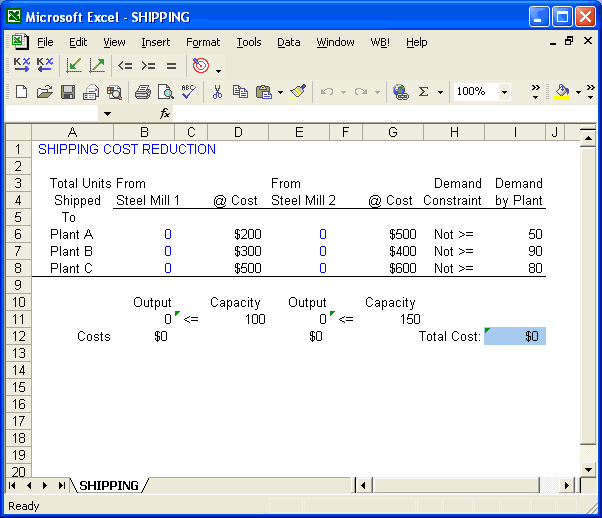This screenshot has width=602, height=518.
Task: Expand Standard toolbar options chevron
Action: point(535,92)
